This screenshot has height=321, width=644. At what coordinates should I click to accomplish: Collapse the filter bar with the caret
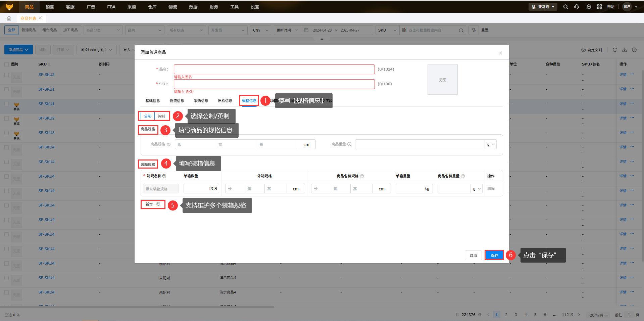pos(322,39)
